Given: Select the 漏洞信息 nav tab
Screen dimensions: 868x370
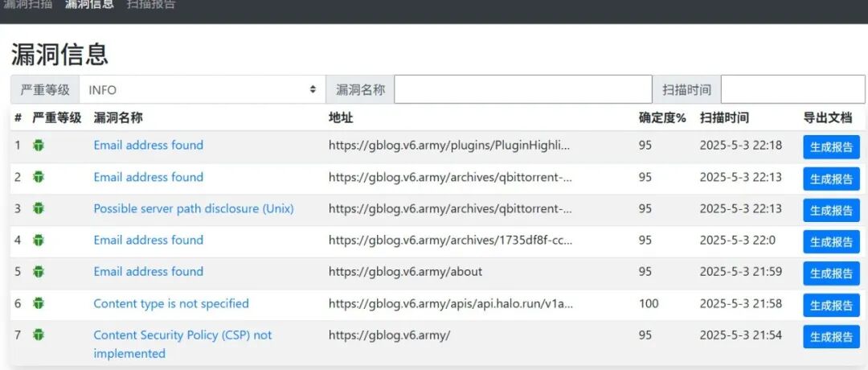Looking at the screenshot, I should 89,5.
